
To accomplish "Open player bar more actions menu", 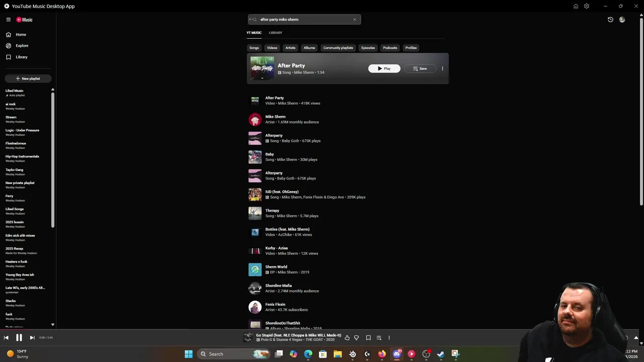I will [x=389, y=338].
